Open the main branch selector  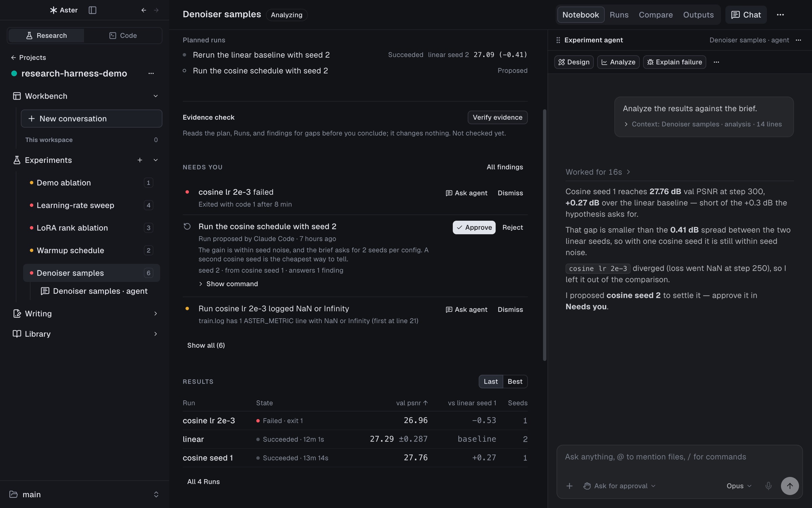click(84, 494)
